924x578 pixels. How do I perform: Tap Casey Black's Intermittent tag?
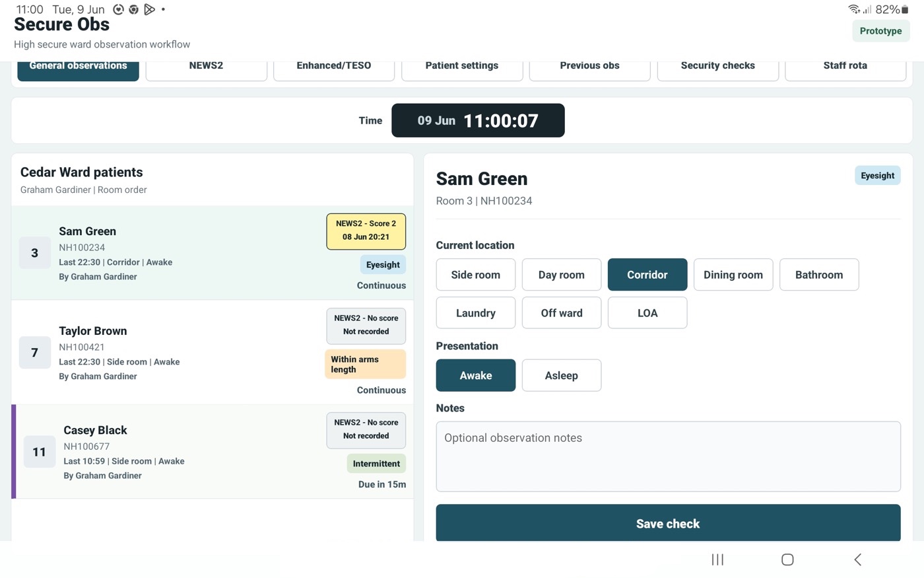[x=376, y=464]
